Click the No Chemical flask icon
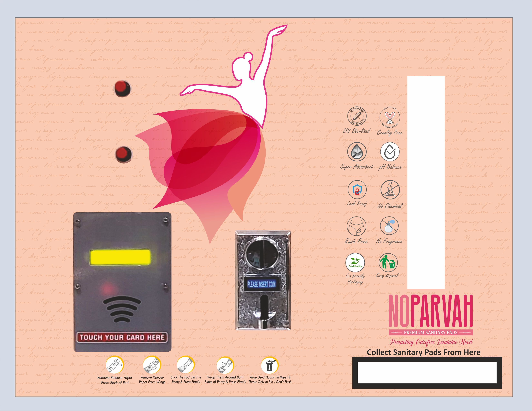 click(x=390, y=190)
